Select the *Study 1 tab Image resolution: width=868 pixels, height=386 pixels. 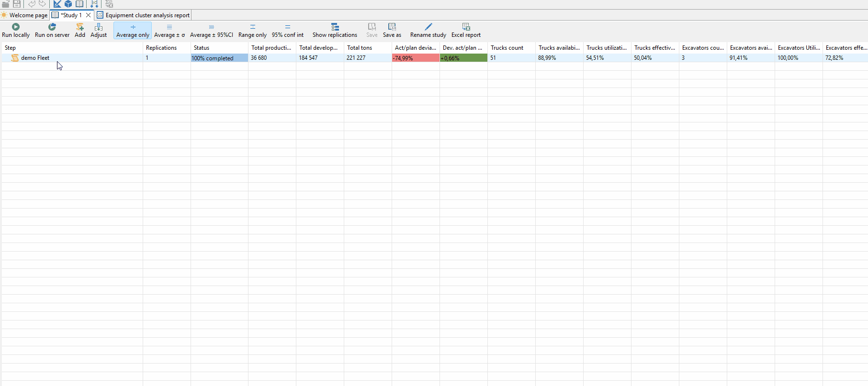click(71, 15)
